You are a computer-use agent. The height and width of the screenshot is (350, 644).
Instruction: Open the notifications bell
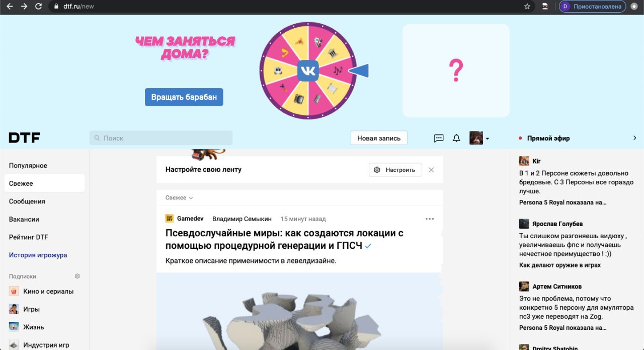456,138
